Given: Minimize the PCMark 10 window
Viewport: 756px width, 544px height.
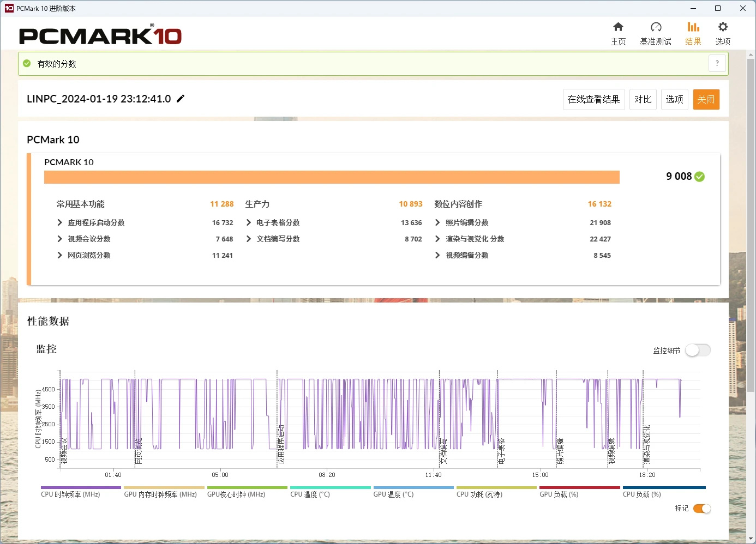Looking at the screenshot, I should 693,8.
